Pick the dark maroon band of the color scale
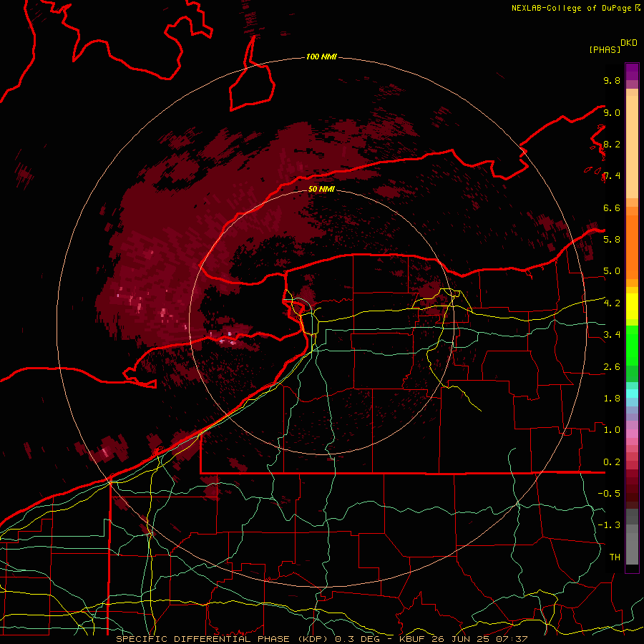The width and height of the screenshot is (644, 644). coord(632,493)
